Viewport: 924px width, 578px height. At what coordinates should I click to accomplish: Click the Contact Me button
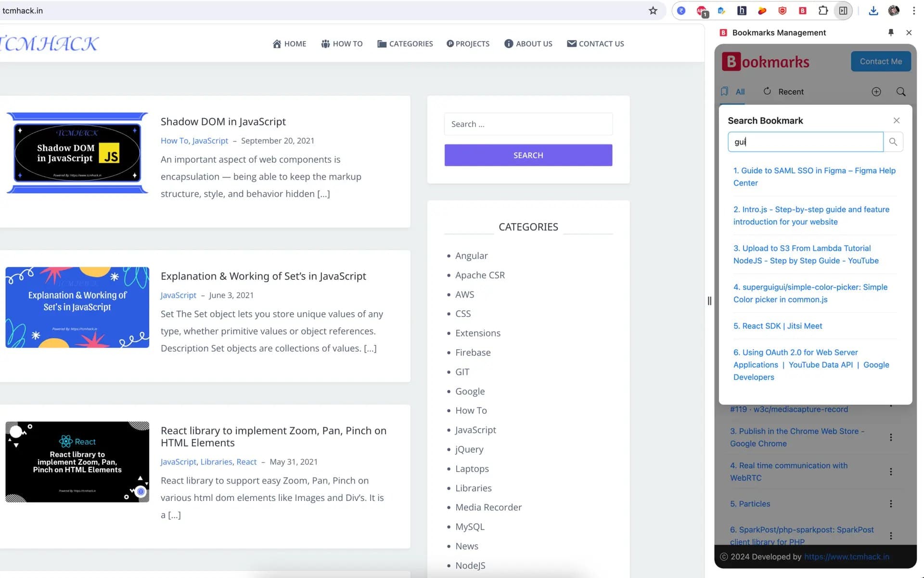pos(881,61)
